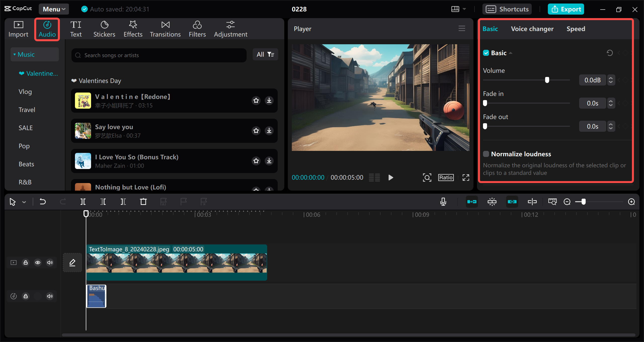Select the Split tool in the timeline toolbar
This screenshot has width=644, height=342.
point(83,202)
